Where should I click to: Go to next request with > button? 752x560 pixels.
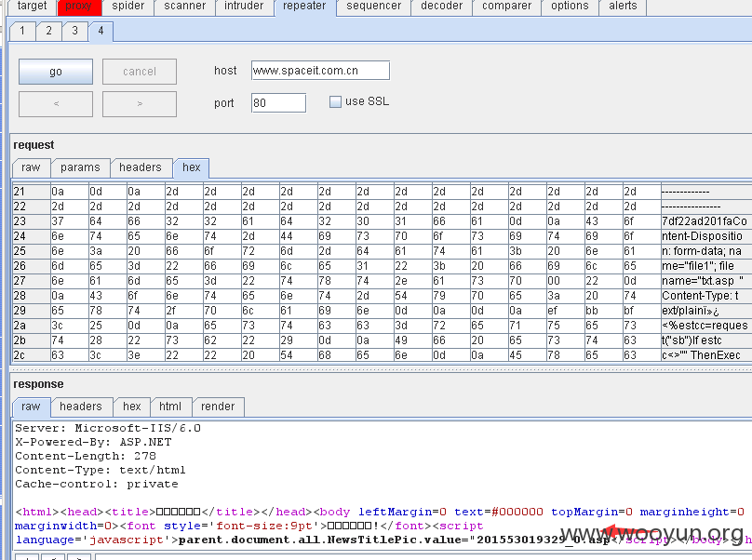[139, 104]
